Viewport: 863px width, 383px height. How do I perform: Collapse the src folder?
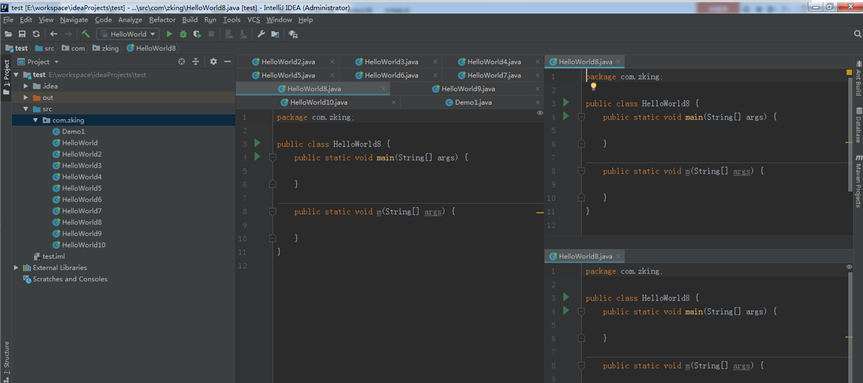[x=25, y=109]
